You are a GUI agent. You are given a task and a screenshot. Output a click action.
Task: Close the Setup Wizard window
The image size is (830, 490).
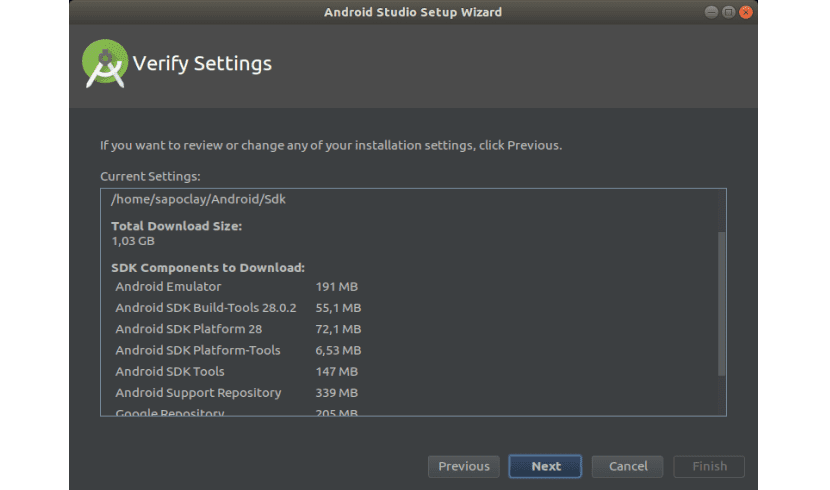(x=743, y=12)
